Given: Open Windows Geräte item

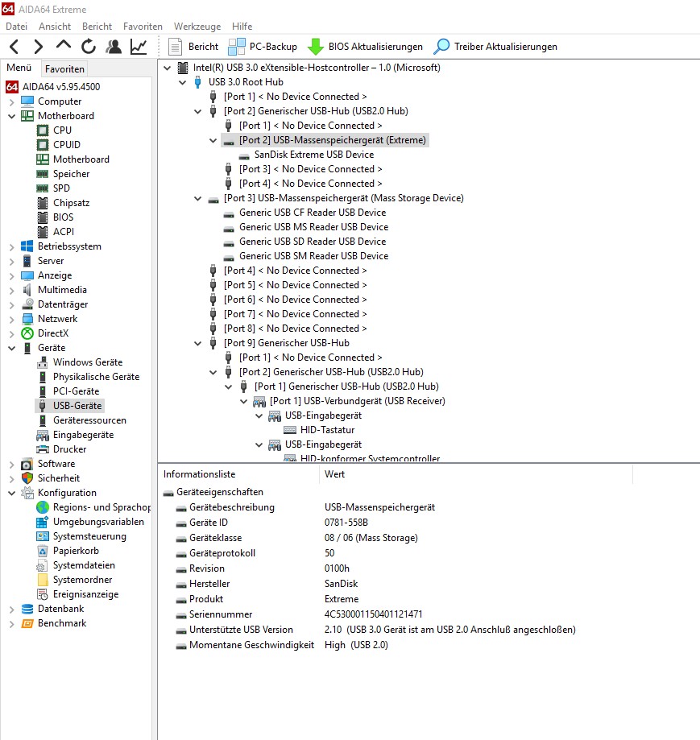Looking at the screenshot, I should pos(88,362).
